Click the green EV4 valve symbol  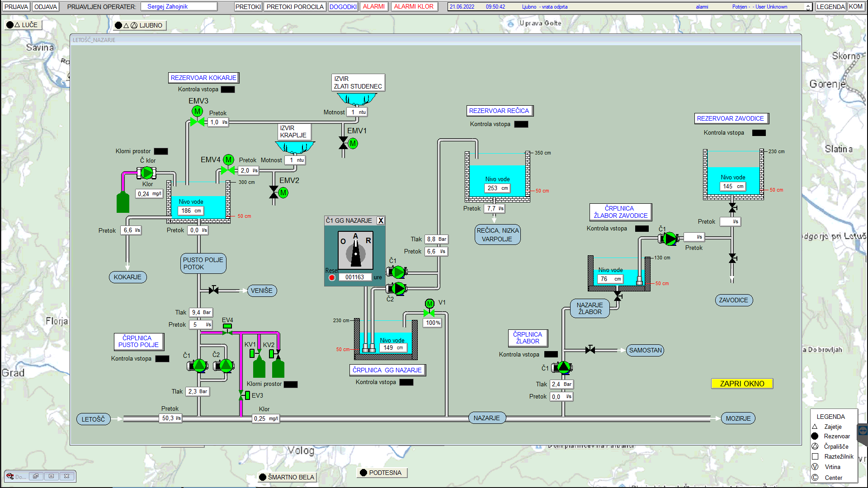pyautogui.click(x=227, y=329)
